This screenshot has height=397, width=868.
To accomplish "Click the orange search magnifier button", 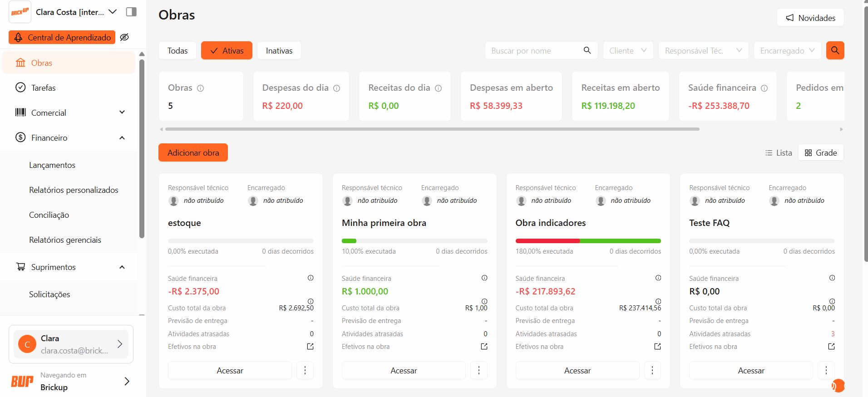I will coord(835,50).
